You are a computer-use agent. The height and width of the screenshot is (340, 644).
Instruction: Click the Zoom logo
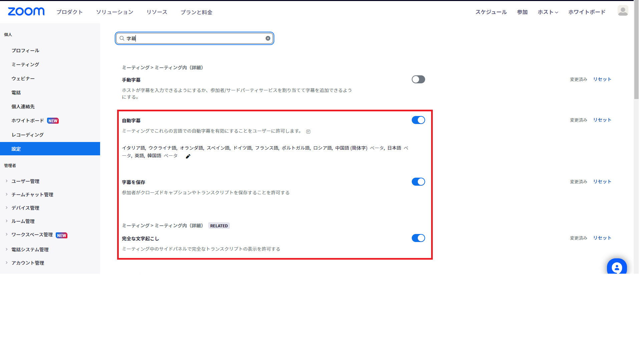coord(26,12)
